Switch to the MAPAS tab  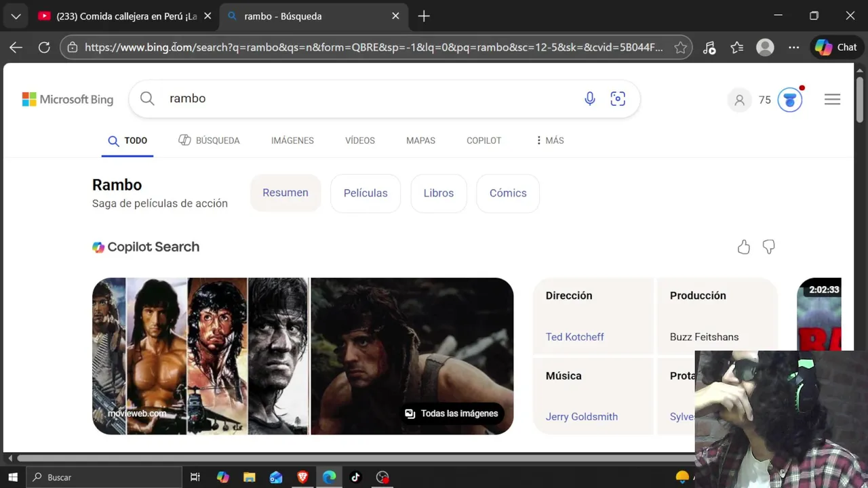(x=420, y=140)
